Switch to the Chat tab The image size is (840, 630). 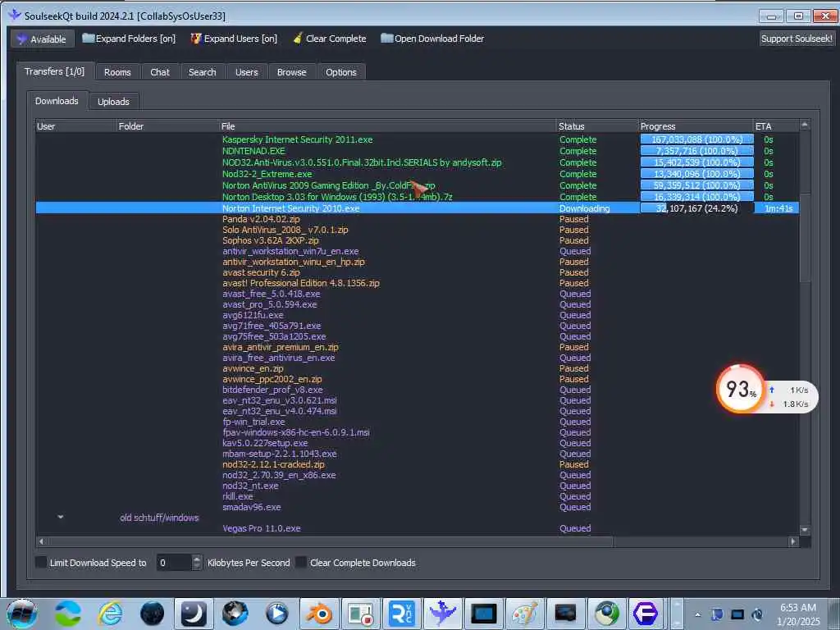[x=160, y=72]
